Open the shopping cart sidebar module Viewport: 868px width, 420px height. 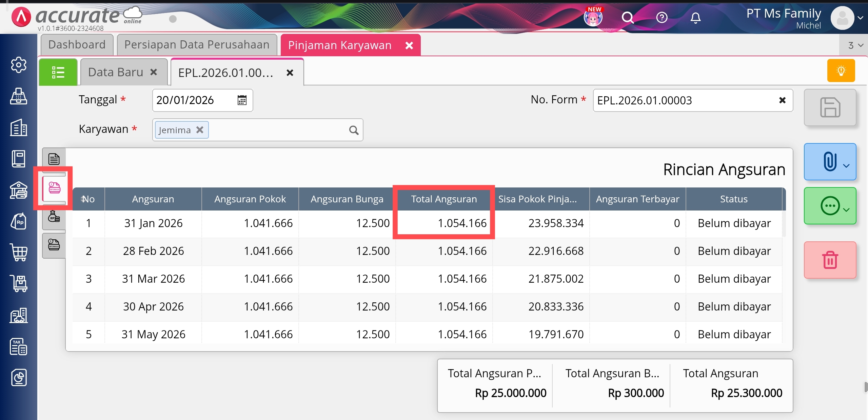[19, 252]
